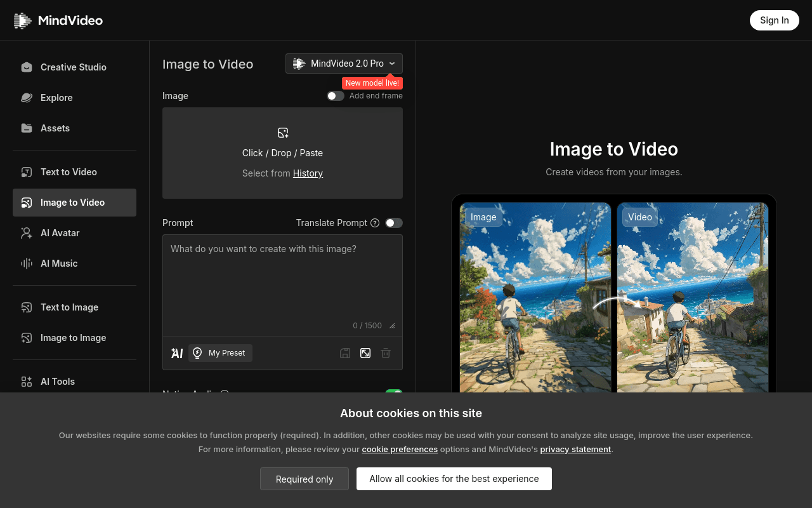Image resolution: width=812 pixels, height=508 pixels.
Task: Click the Sign In button
Action: click(775, 20)
